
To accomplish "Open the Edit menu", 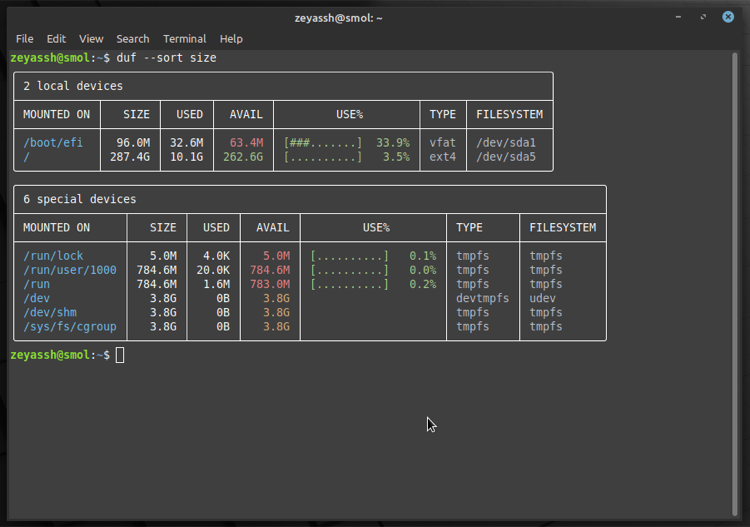I will click(x=56, y=39).
